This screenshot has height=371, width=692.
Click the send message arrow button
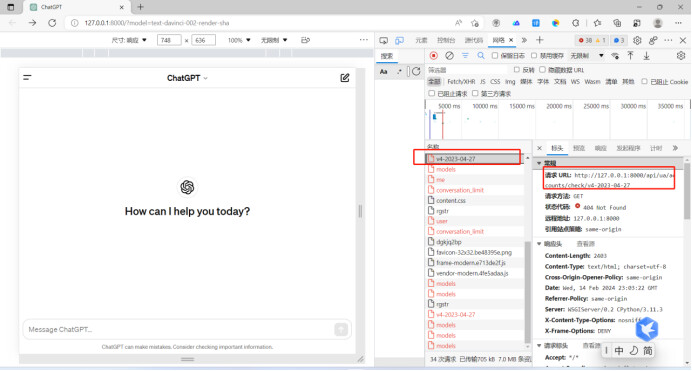[x=341, y=329]
